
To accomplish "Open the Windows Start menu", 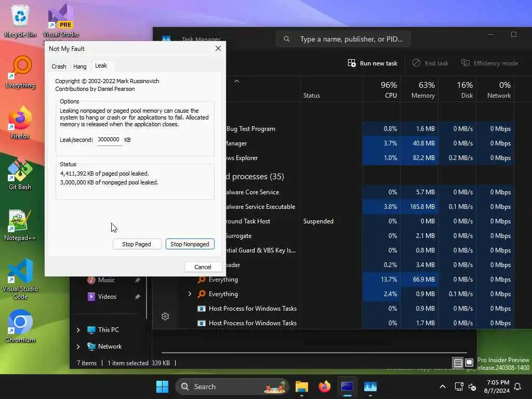I will [162, 387].
